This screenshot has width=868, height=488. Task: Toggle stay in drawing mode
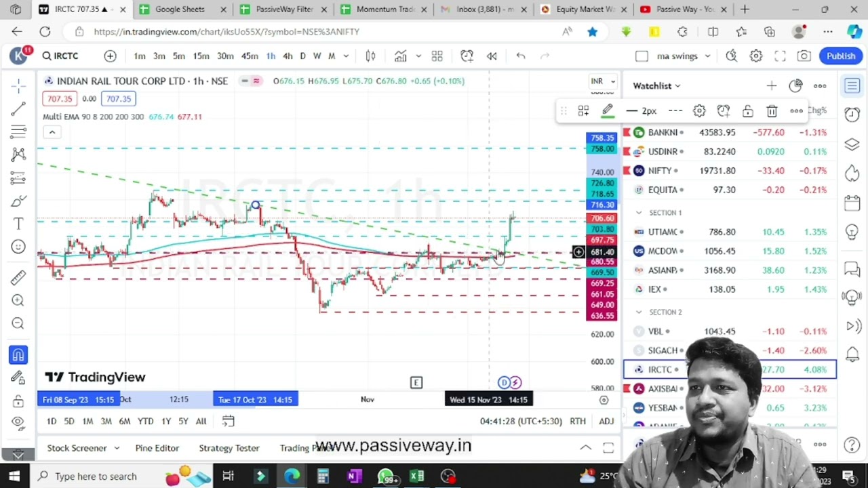(x=18, y=378)
